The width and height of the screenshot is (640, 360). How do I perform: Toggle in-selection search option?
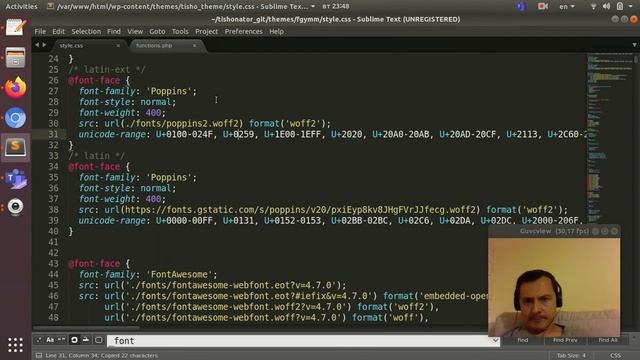[86, 340]
